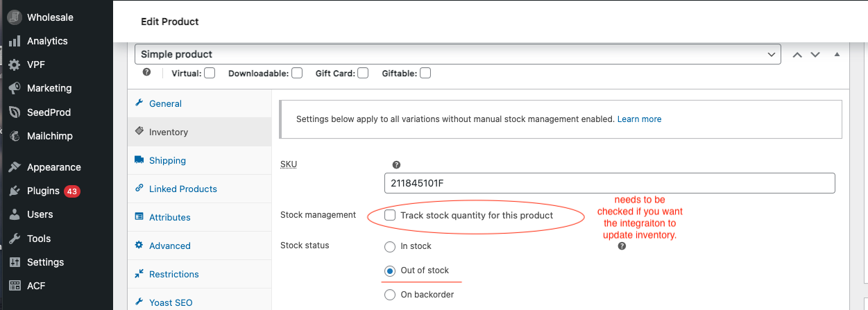Click the Mailchimp icon in sidebar

pyautogui.click(x=15, y=137)
